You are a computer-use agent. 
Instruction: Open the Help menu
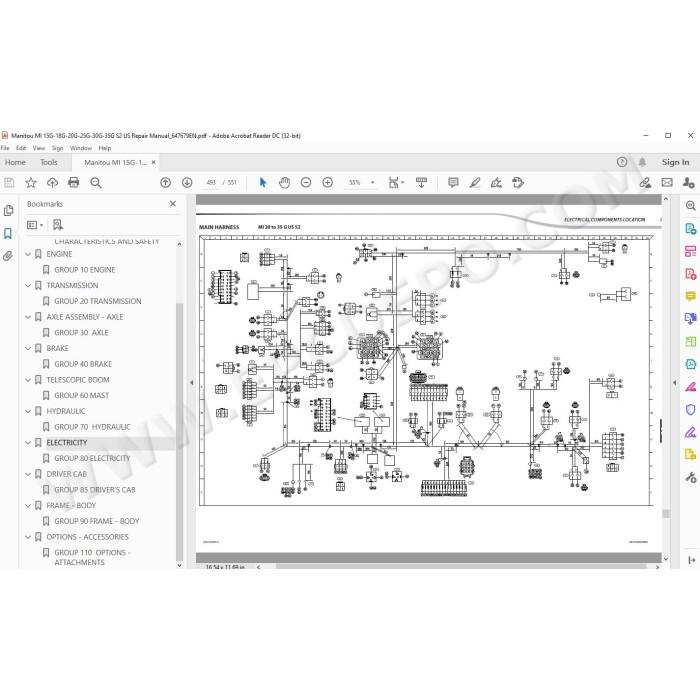coord(105,148)
